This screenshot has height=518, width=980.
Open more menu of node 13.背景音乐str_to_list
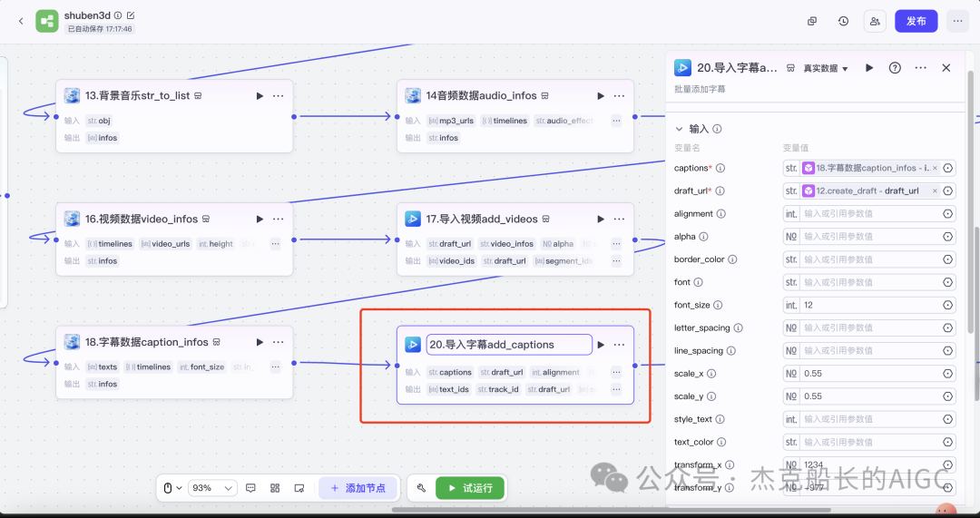279,95
